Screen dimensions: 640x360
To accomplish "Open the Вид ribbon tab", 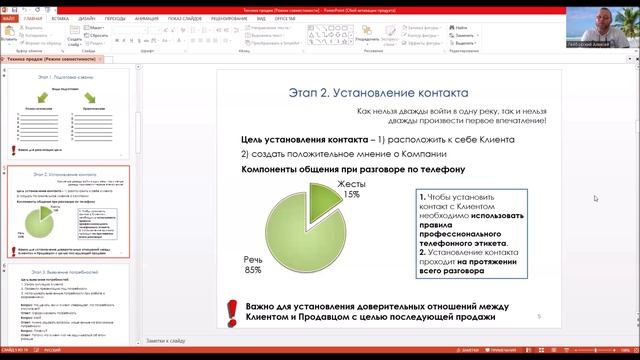I will [x=261, y=18].
